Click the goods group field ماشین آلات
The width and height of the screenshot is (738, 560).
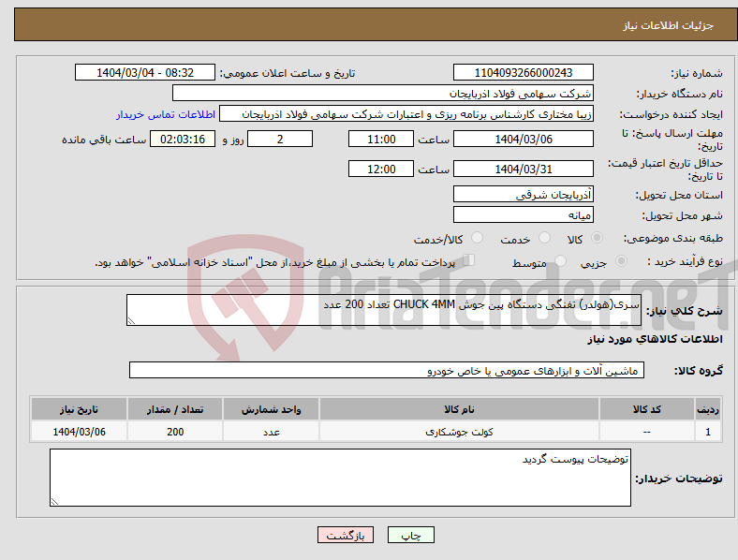pos(387,370)
